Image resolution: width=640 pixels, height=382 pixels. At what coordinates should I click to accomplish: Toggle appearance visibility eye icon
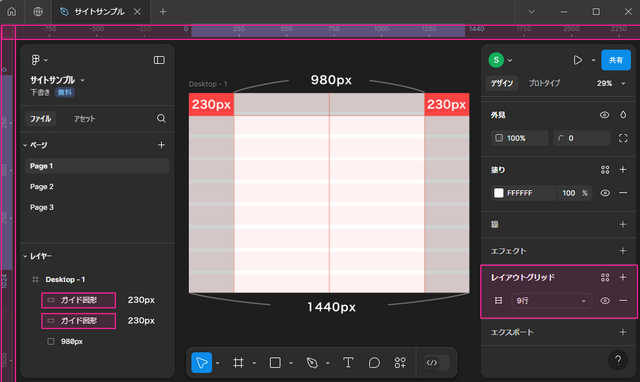point(604,115)
